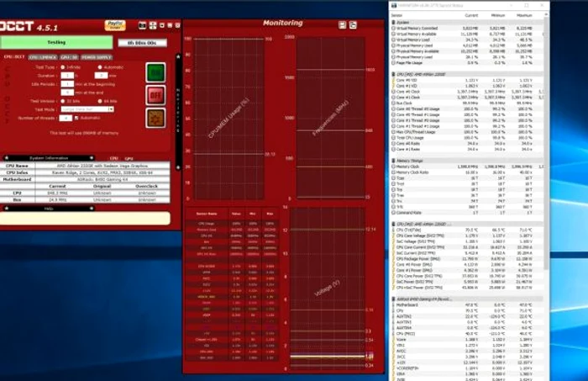
Task: Click the icon at right end of Help header
Action: point(91,208)
